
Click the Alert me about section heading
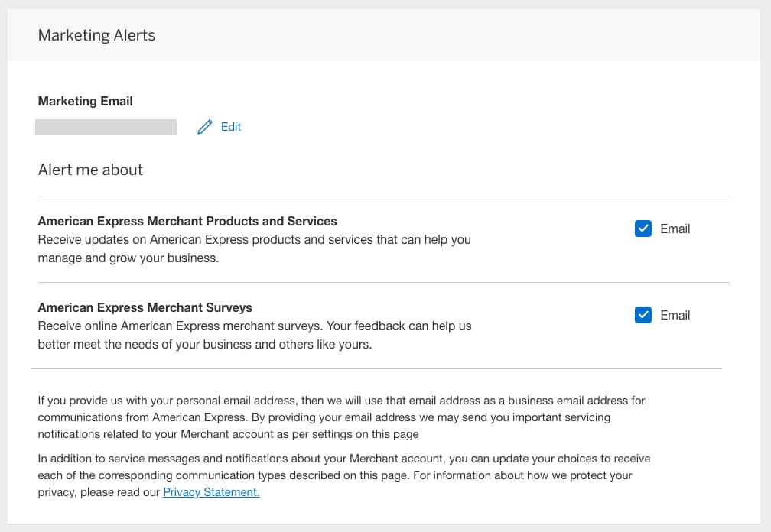click(x=89, y=170)
